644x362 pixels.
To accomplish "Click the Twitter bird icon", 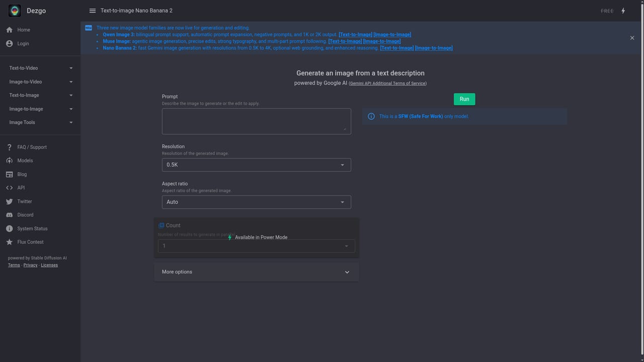I will click(x=9, y=202).
